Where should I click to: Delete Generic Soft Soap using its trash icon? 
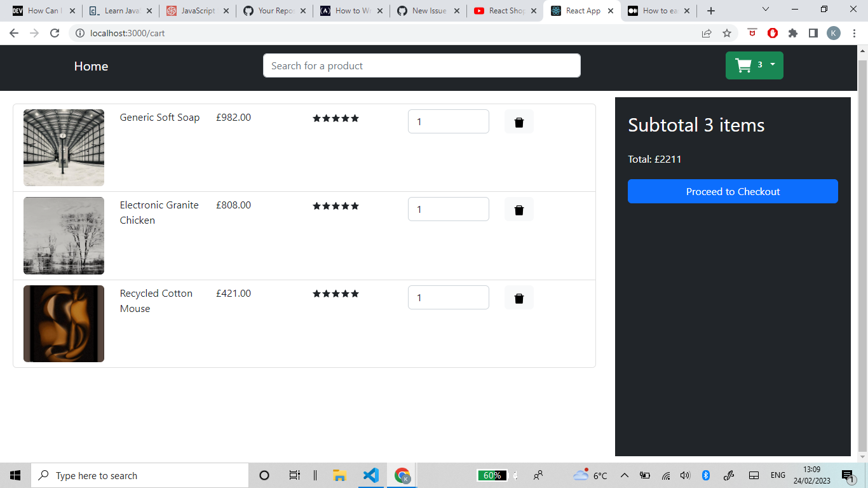point(519,121)
